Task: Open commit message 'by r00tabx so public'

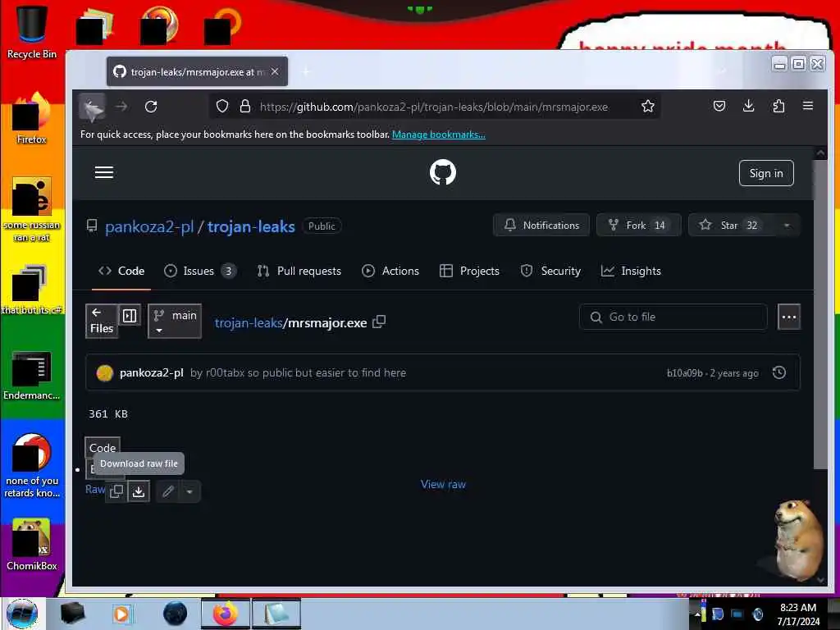Action: point(298,372)
